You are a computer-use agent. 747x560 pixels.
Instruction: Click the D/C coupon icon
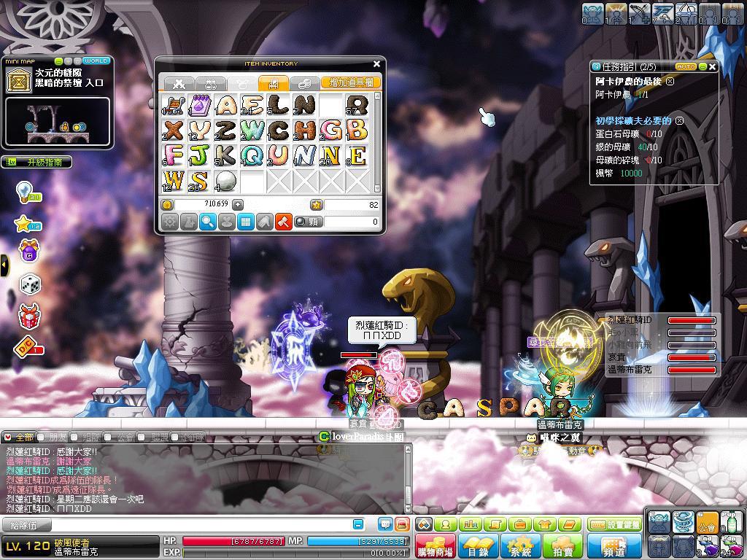[28, 348]
